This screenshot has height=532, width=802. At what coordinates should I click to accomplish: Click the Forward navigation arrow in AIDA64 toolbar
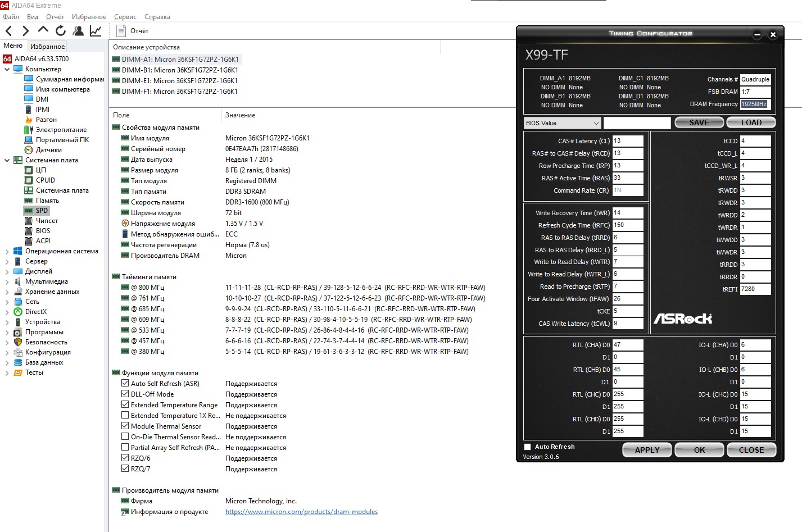[25, 31]
